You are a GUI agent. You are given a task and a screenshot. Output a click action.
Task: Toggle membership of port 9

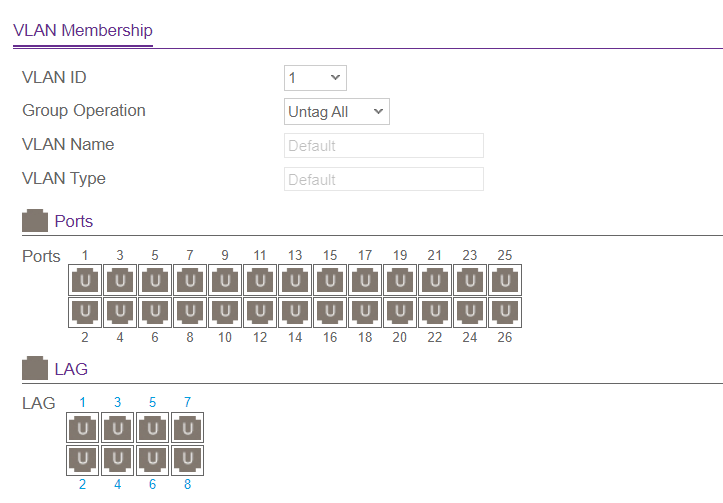[x=225, y=280]
